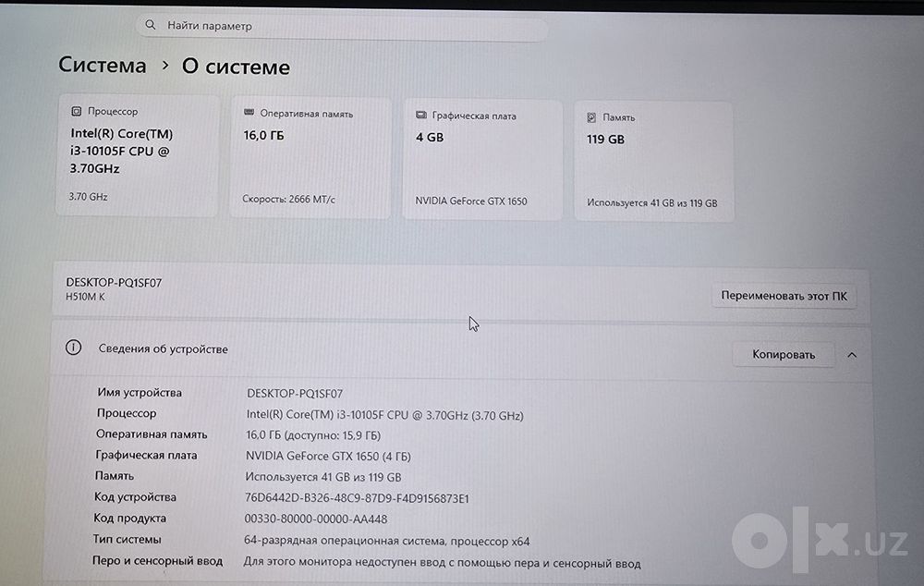Focus the "Найти параметр" search field

point(342,27)
